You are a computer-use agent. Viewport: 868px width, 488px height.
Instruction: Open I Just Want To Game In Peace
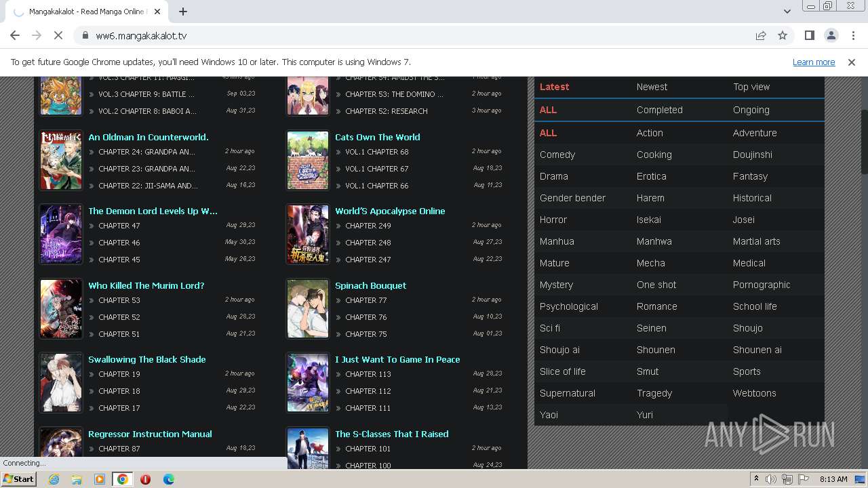[x=397, y=359]
